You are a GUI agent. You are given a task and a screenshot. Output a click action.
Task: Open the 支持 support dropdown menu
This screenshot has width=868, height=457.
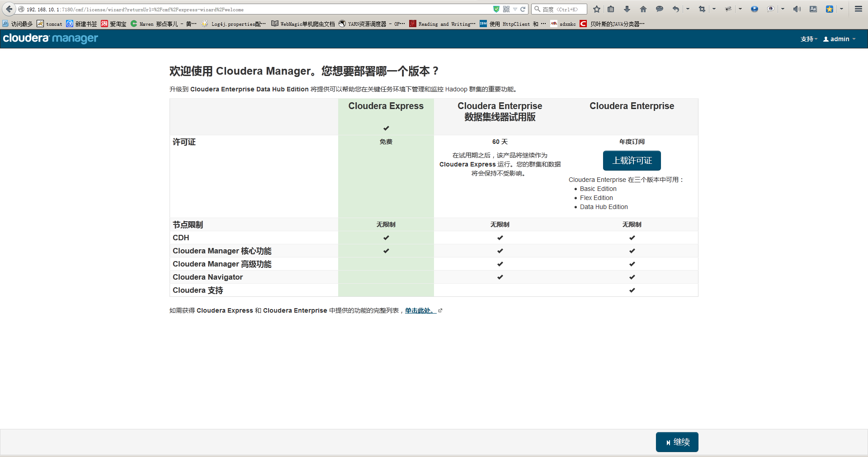click(x=809, y=39)
